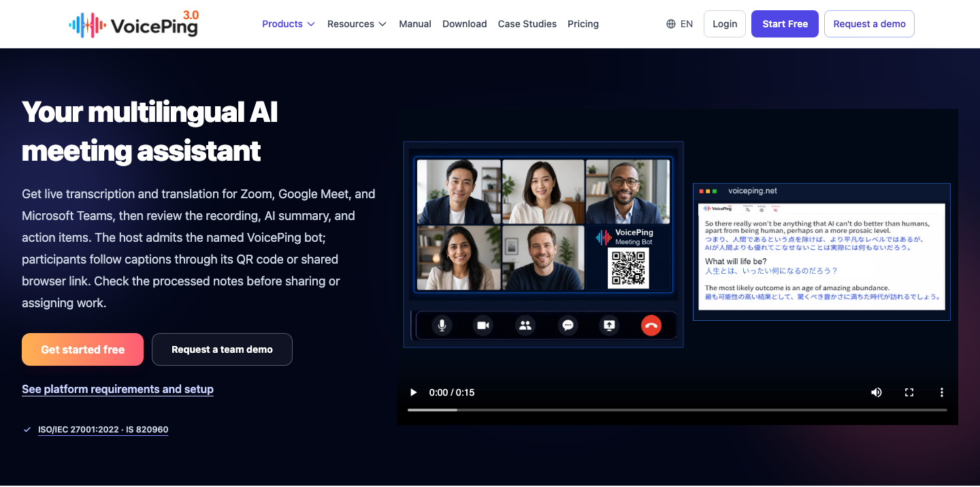The image size is (980, 487).
Task: Click the Login button
Action: click(725, 24)
